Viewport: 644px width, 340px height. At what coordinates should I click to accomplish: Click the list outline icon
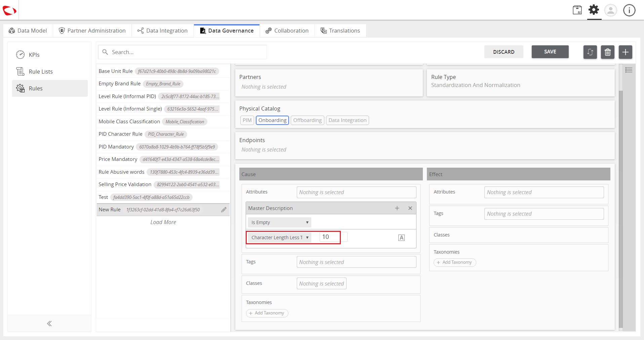tap(629, 70)
